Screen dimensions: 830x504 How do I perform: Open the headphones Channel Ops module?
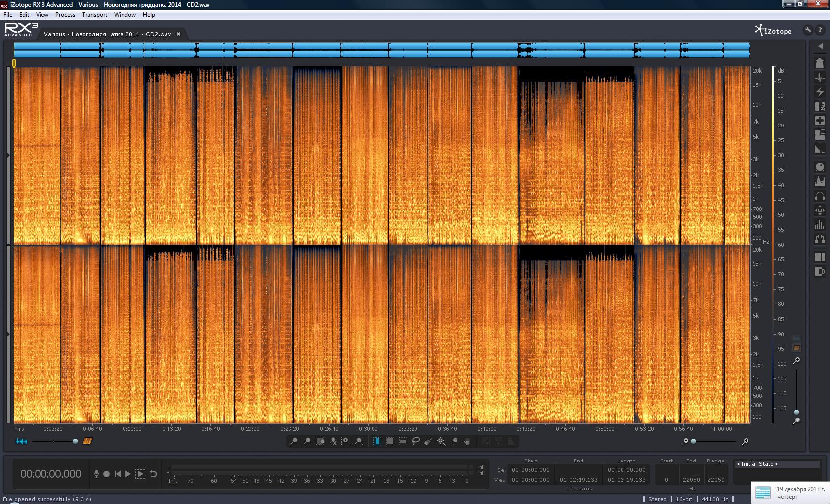tap(819, 196)
